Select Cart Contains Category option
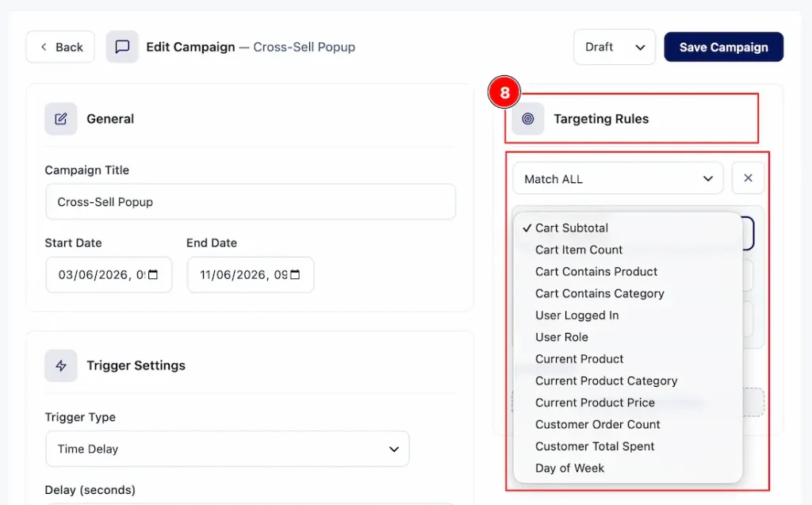812x505 pixels. point(628,293)
